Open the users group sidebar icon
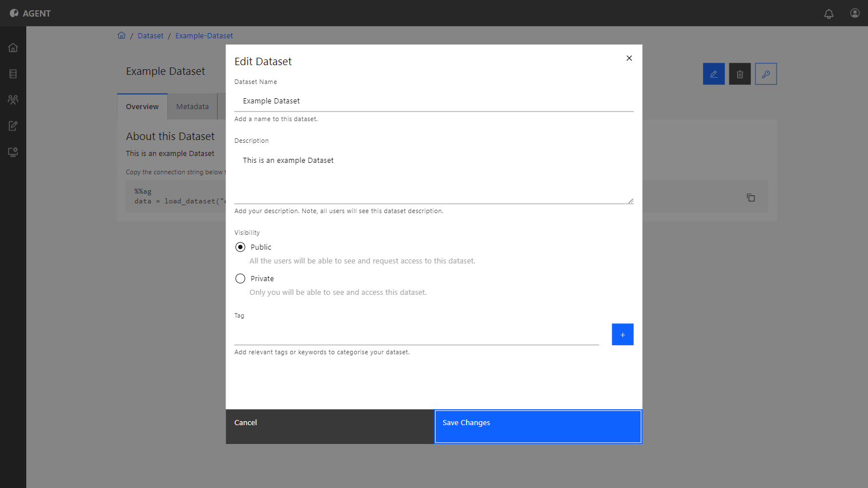 (x=13, y=99)
